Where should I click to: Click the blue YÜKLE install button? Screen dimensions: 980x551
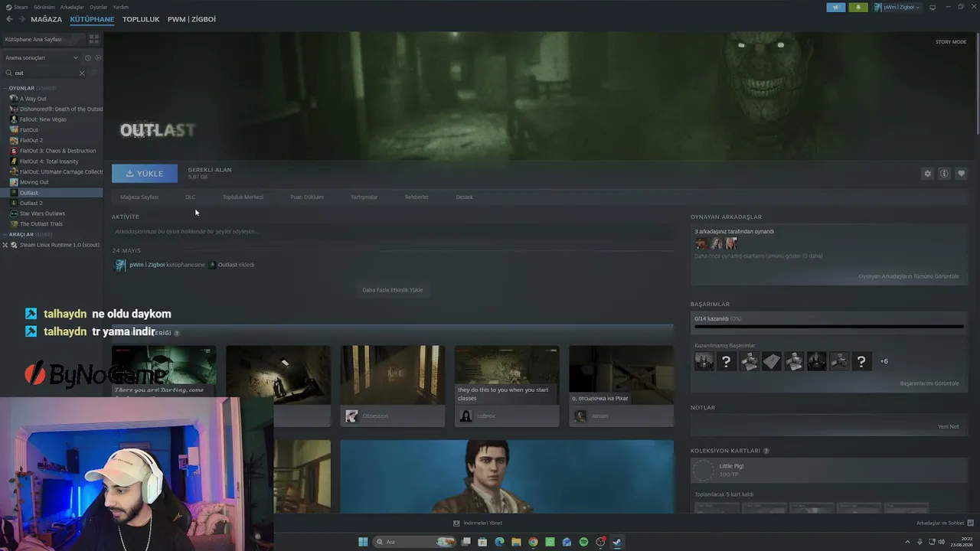coord(145,174)
